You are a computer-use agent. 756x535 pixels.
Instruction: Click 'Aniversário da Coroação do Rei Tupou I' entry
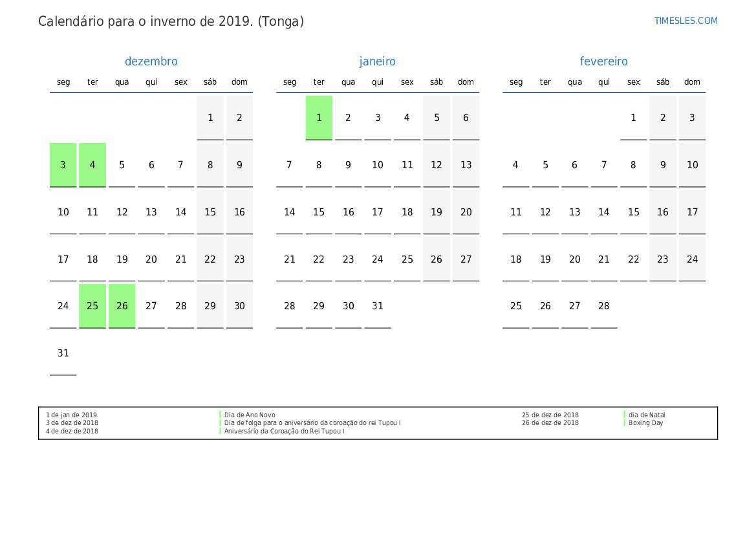coord(284,431)
